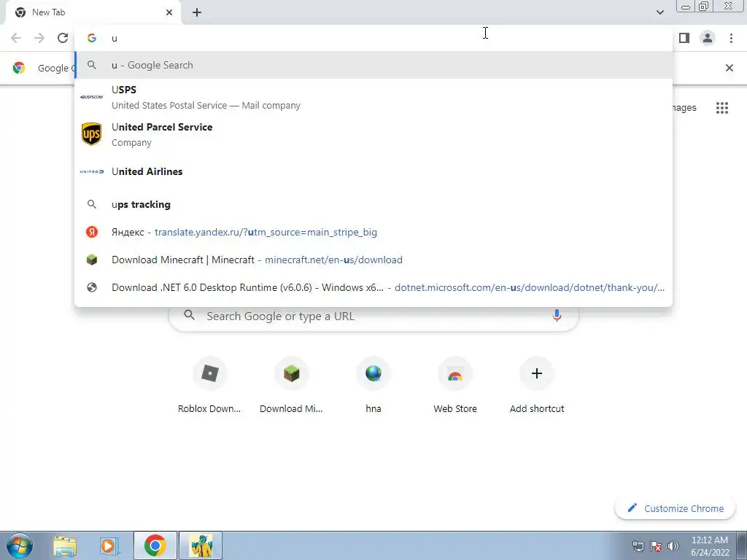
Task: Click the network tray icon
Action: tap(638, 545)
